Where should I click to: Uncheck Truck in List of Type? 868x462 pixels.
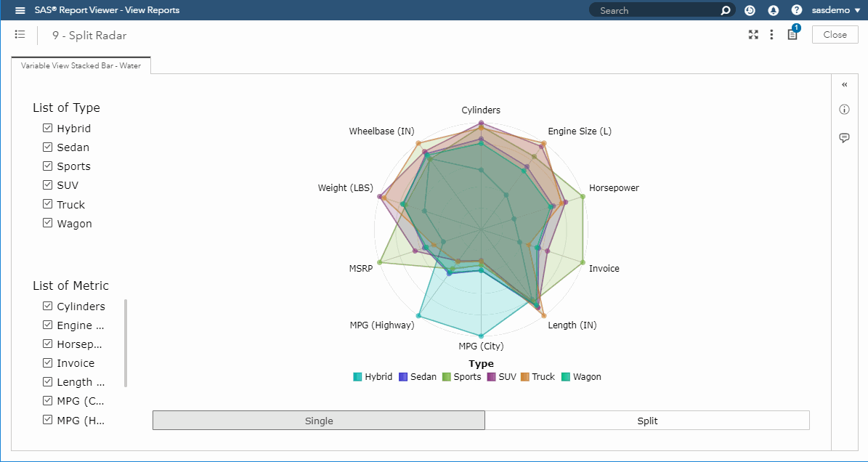point(46,204)
